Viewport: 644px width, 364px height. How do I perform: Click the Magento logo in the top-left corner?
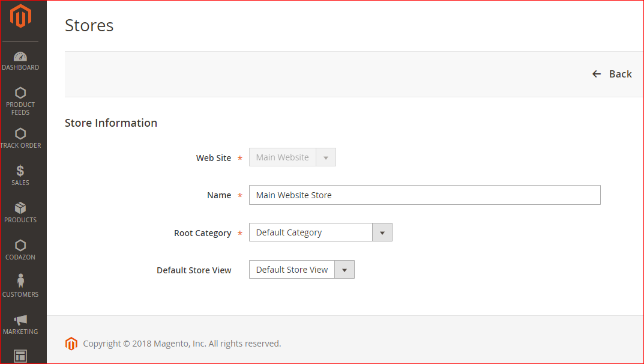pyautogui.click(x=21, y=17)
